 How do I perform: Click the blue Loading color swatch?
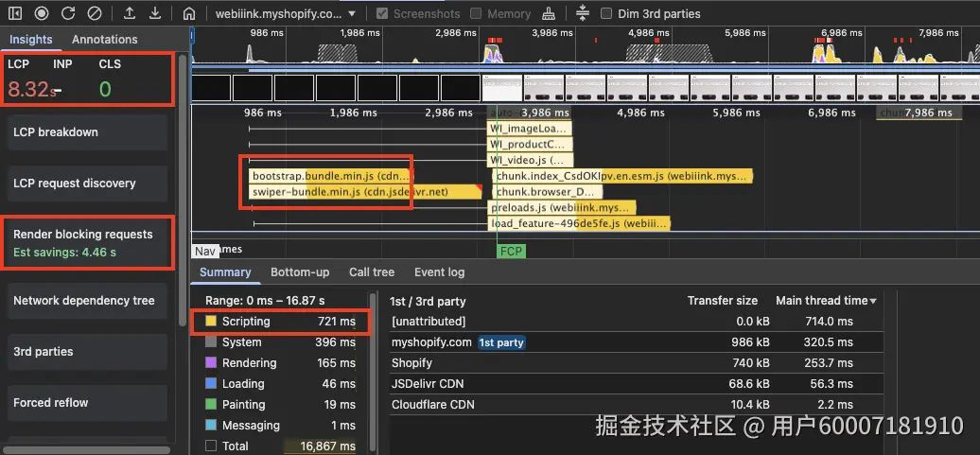211,383
